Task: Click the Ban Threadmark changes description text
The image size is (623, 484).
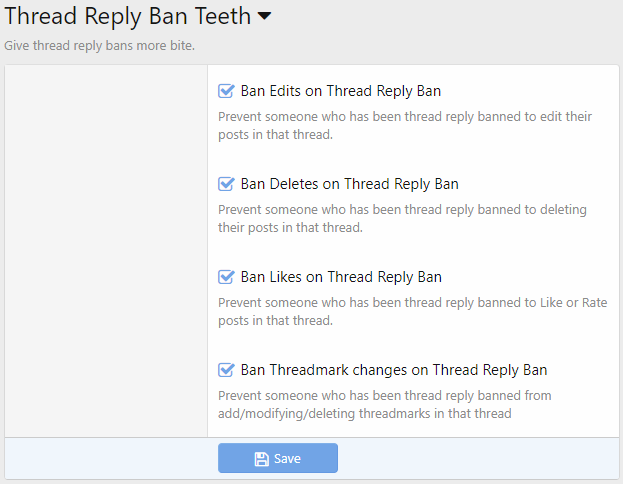Action: point(384,404)
